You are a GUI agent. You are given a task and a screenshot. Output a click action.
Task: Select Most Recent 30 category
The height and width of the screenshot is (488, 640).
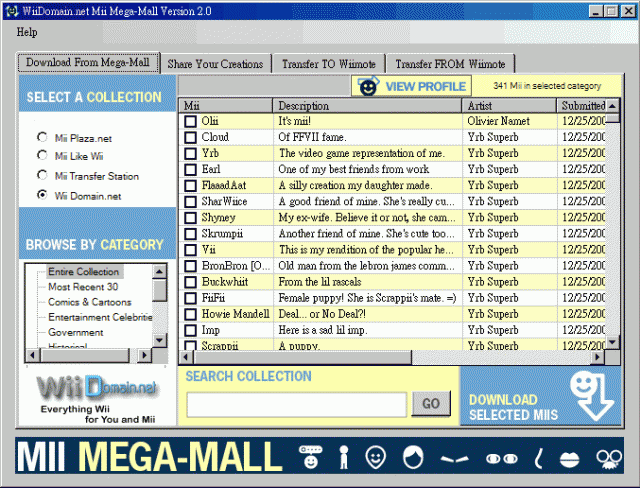83,287
